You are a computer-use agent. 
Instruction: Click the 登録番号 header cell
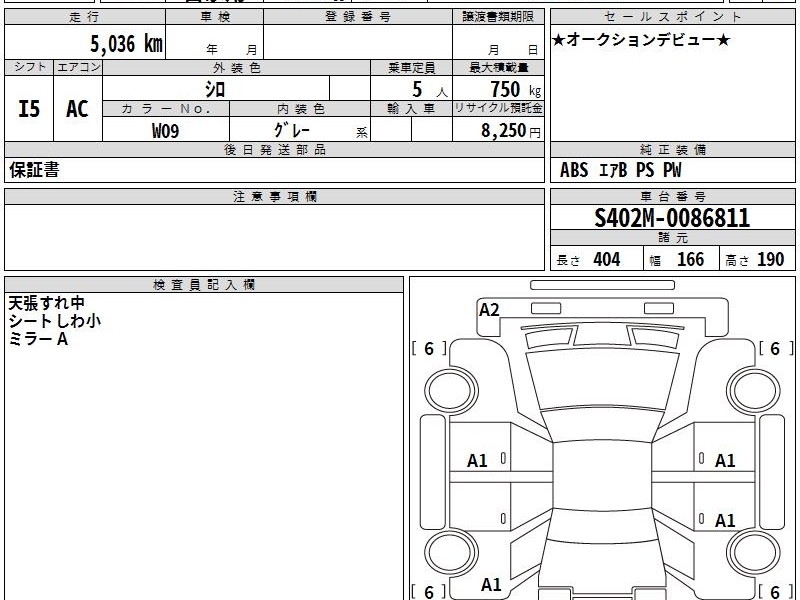[358, 17]
